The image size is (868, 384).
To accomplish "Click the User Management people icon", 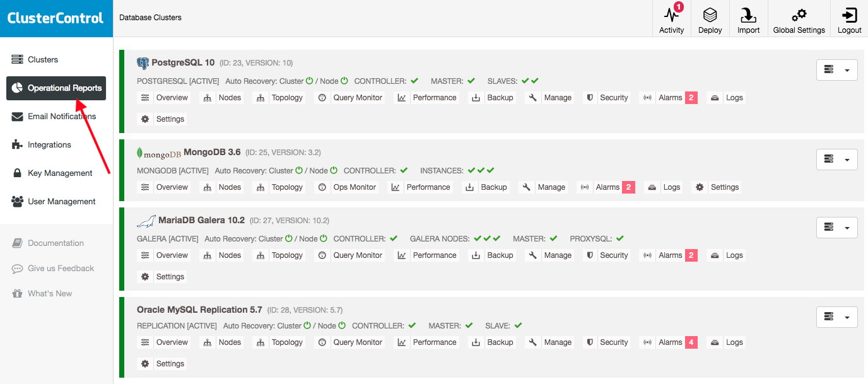I will click(17, 202).
